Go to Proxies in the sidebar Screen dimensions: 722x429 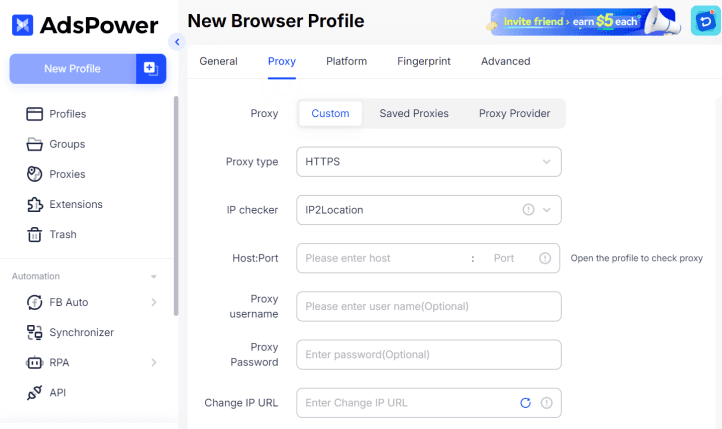click(x=67, y=174)
